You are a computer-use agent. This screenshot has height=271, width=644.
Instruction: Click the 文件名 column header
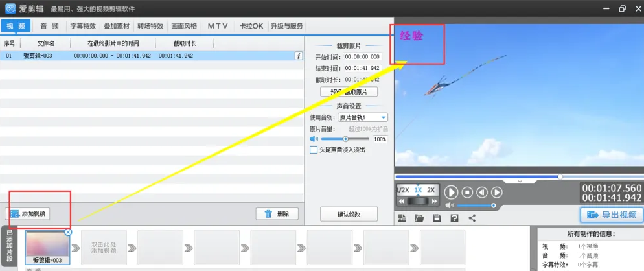45,43
